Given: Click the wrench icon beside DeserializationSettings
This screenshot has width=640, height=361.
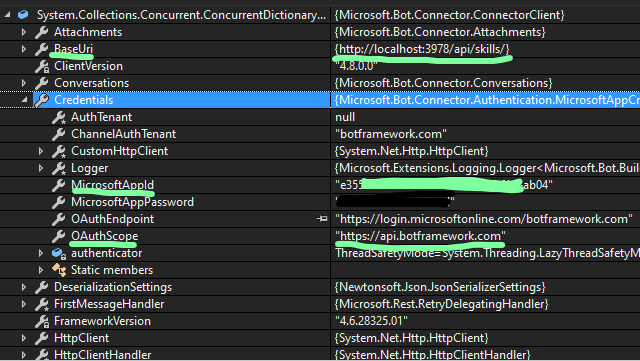Looking at the screenshot, I should point(42,287).
